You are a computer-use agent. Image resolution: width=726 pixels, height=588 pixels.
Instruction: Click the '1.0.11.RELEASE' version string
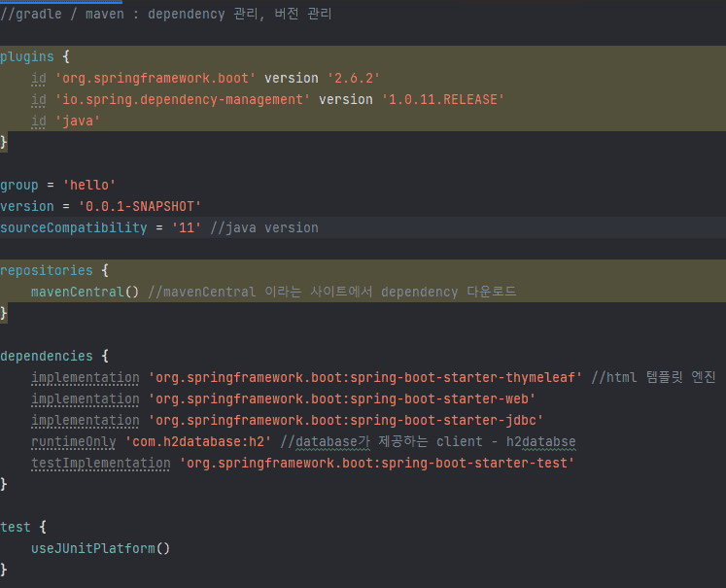click(443, 99)
